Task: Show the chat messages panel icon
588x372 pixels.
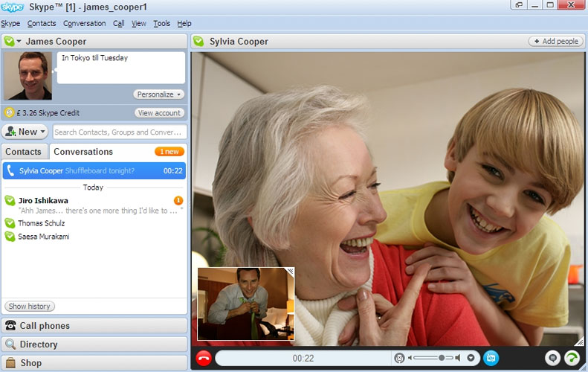Action: (552, 358)
